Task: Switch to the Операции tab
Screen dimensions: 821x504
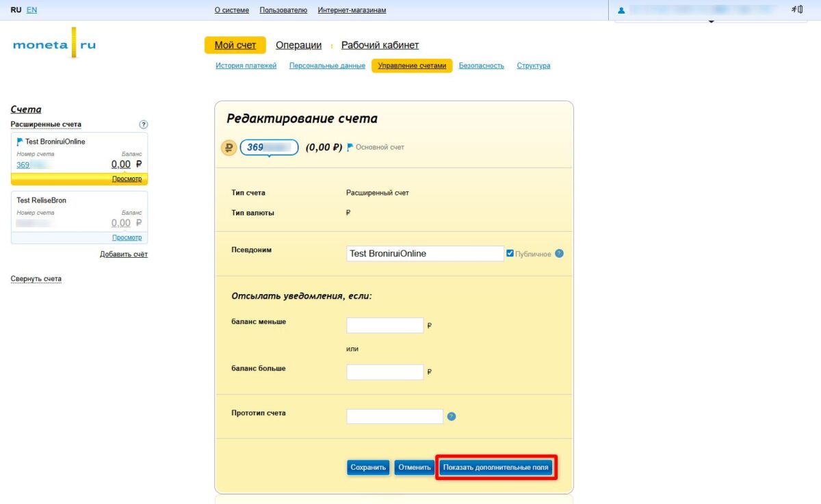Action: pyautogui.click(x=298, y=45)
